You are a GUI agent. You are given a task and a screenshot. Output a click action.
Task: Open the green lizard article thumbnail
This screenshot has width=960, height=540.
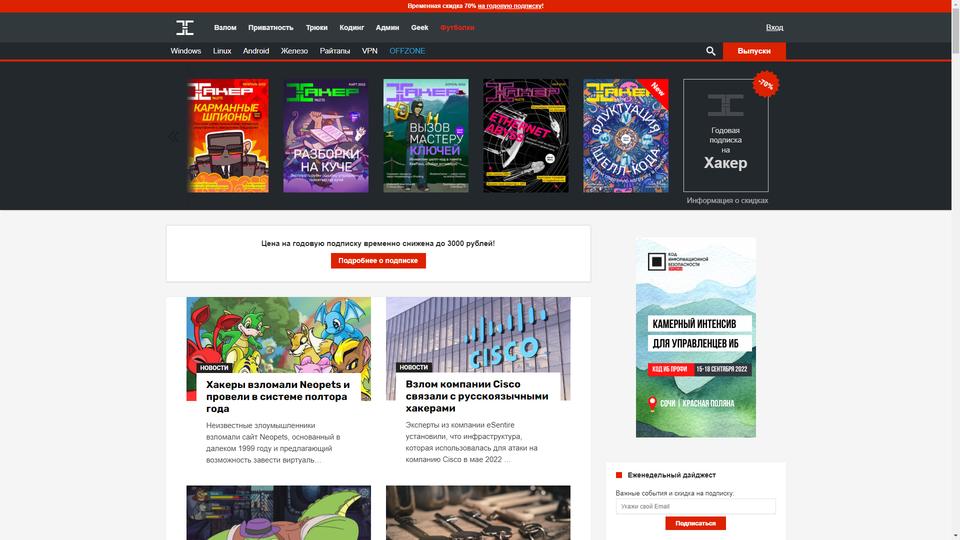coord(279,513)
